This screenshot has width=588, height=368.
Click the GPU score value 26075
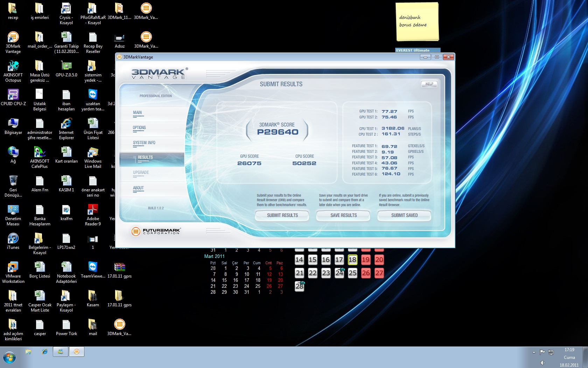249,163
